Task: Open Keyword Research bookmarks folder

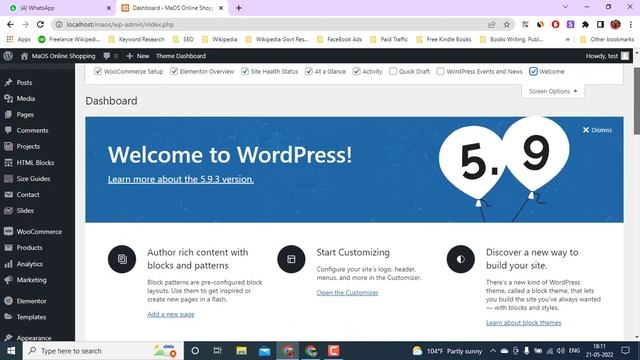Action: coord(136,39)
